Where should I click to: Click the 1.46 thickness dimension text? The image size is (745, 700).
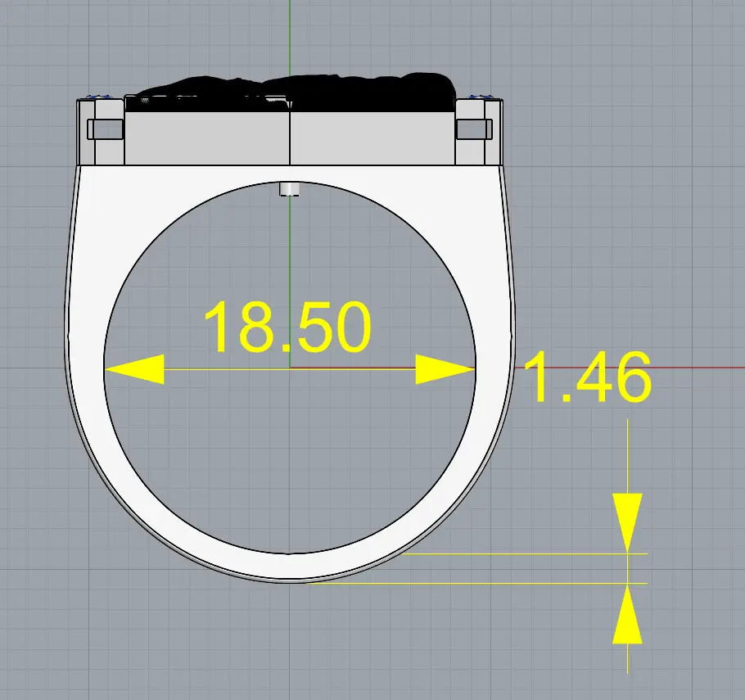586,378
